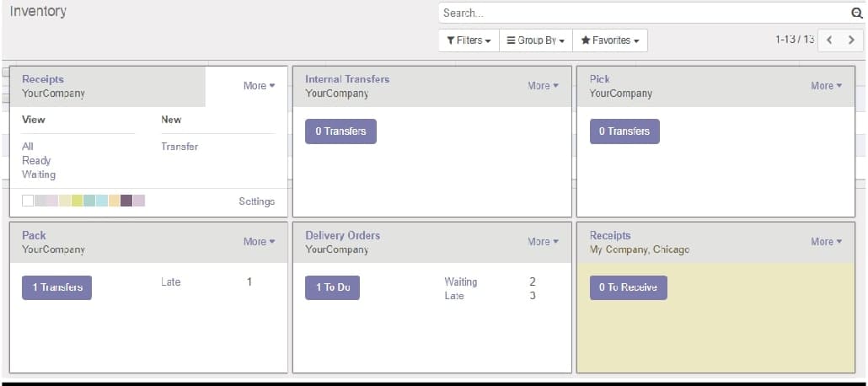Image resolution: width=868 pixels, height=386 pixels.
Task: Expand More menu on Pick card
Action: [x=827, y=86]
